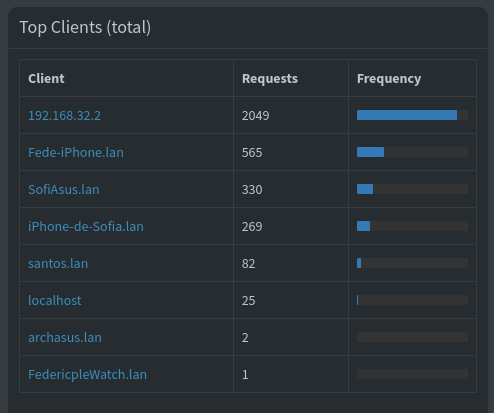The image size is (494, 413).
Task: Select the requests value 25
Action: pos(248,300)
